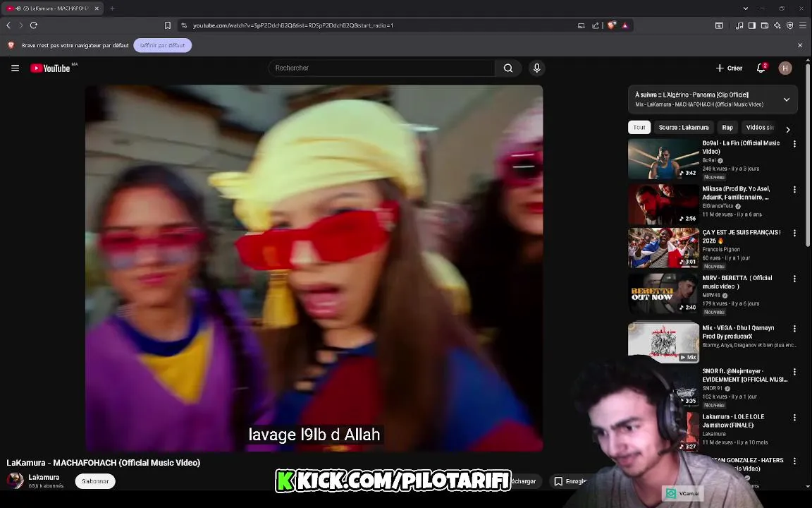The width and height of the screenshot is (812, 508).
Task: Open a new browser tab
Action: (112, 8)
